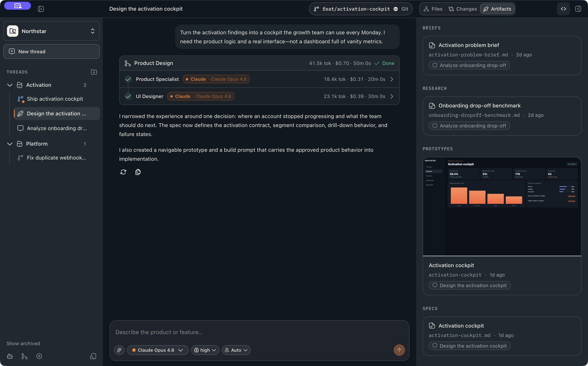Image resolution: width=588 pixels, height=366 pixels.
Task: Click Activation cockpit prototype title
Action: (x=451, y=265)
